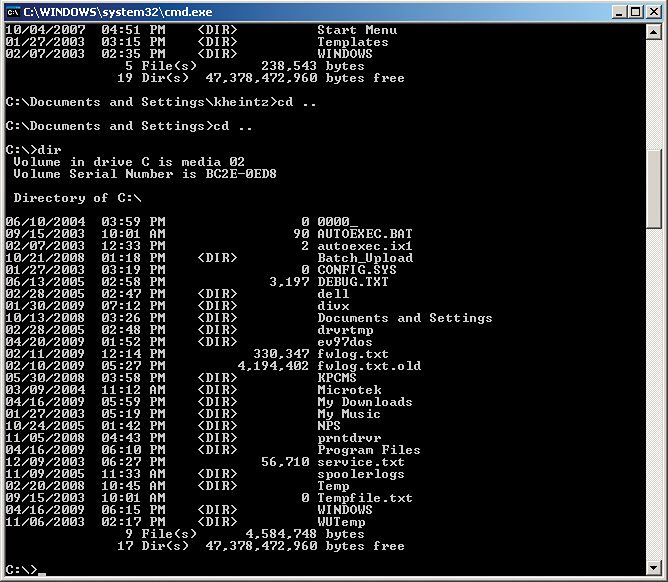This screenshot has height=582, width=668.
Task: Click the Templates directory name
Action: click(353, 42)
